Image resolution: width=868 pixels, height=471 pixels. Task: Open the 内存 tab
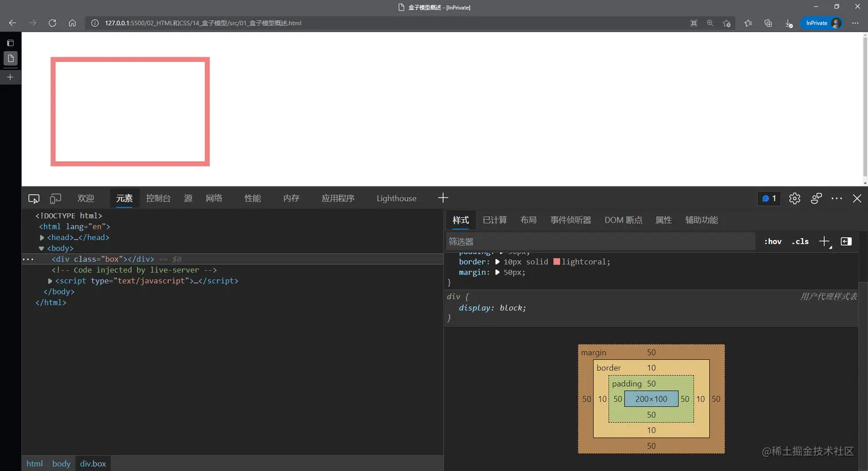291,198
